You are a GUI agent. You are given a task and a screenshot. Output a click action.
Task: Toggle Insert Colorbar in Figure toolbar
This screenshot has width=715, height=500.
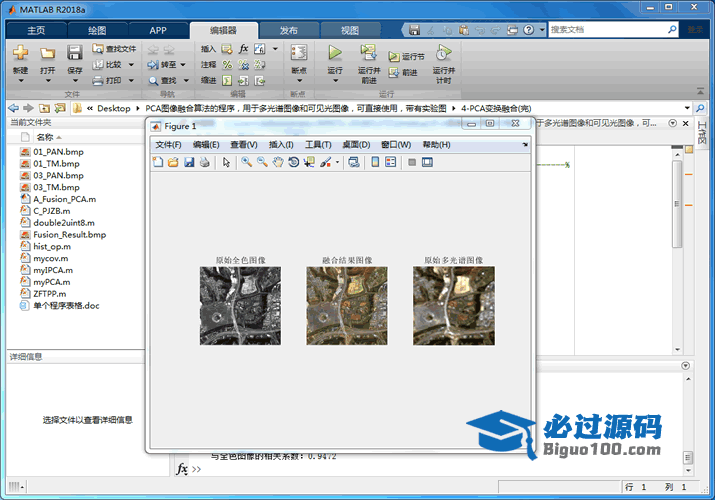pyautogui.click(x=375, y=162)
